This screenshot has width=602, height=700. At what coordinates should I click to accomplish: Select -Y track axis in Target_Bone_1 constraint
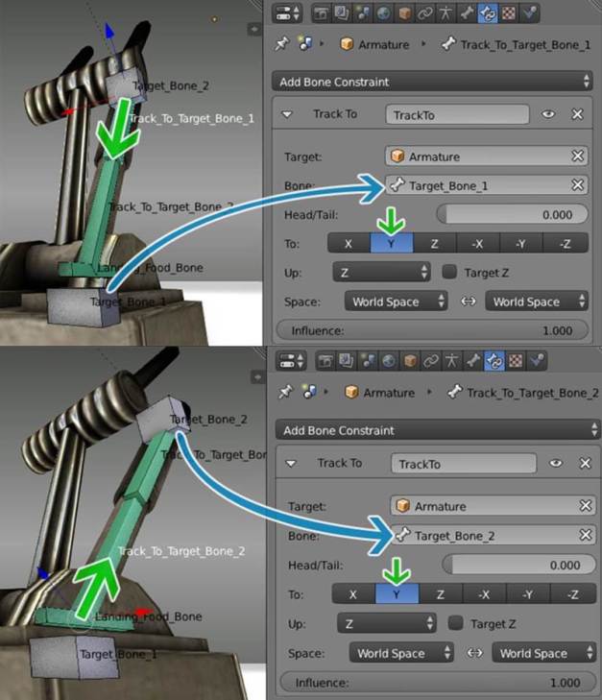point(520,244)
